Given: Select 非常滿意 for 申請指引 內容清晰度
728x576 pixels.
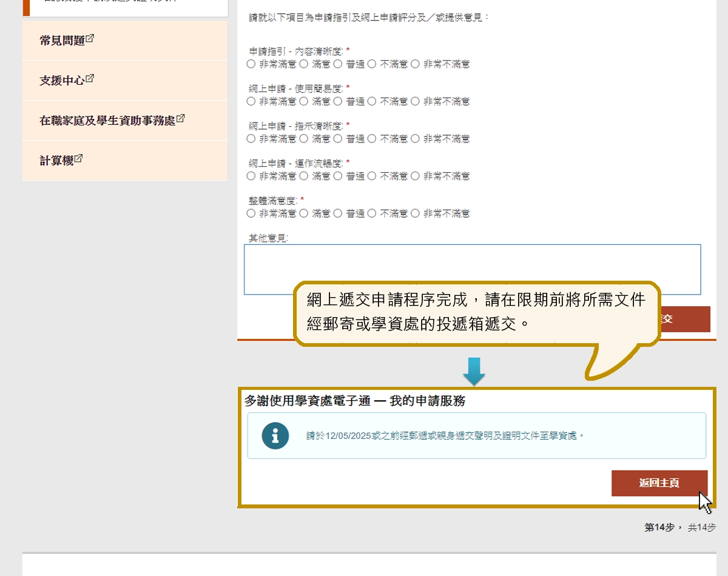Looking at the screenshot, I should 251,64.
